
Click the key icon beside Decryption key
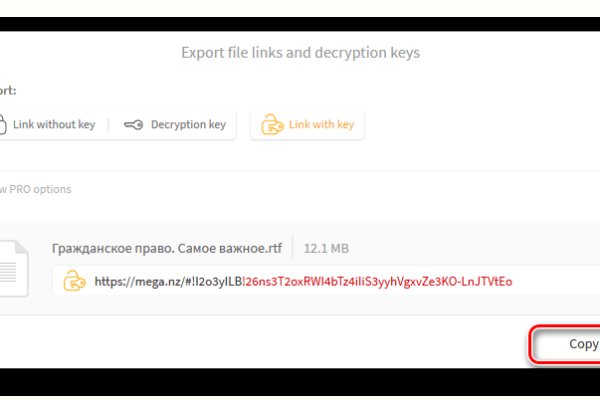(x=133, y=125)
